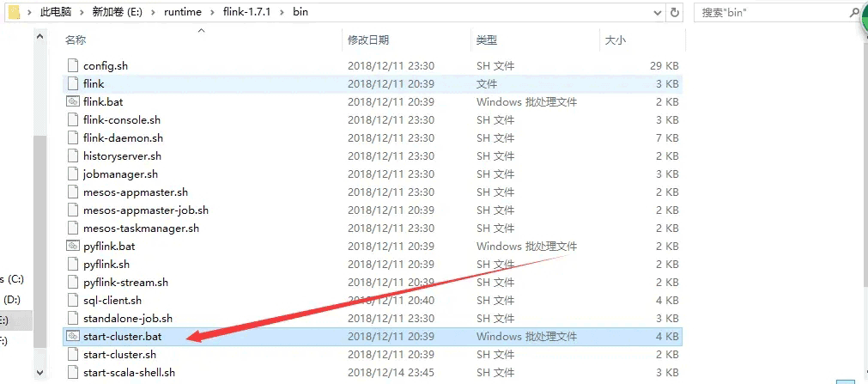
Task: Click the mesos-taskmanager.sh file icon
Action: coord(73,228)
